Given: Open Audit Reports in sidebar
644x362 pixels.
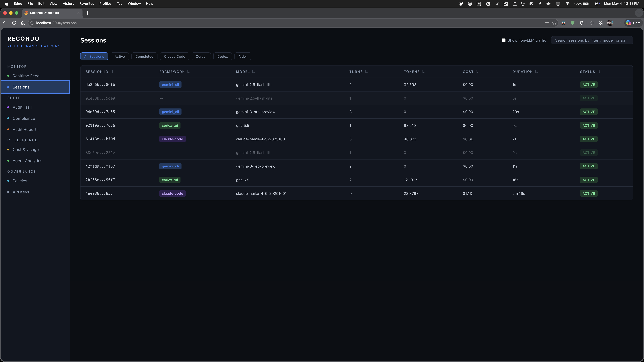Looking at the screenshot, I should click(x=35, y=129).
